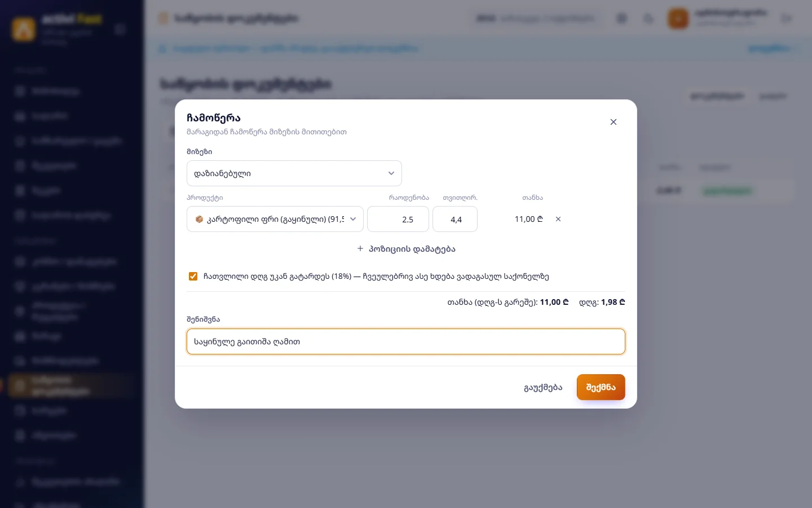Click the sidebar collapse icon near the logo

(120, 29)
